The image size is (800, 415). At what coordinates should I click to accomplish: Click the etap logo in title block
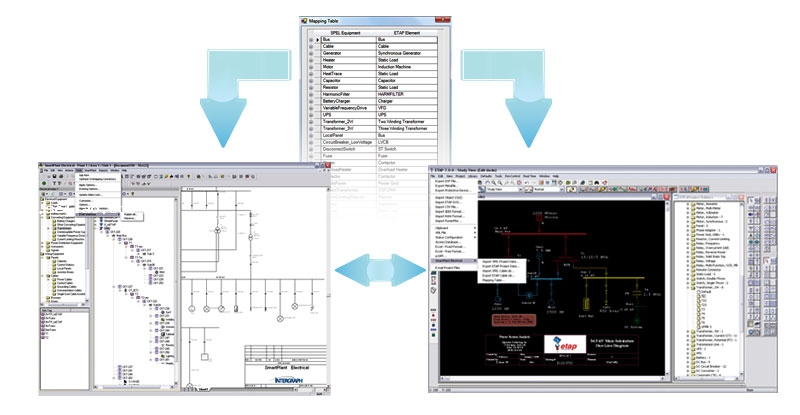(565, 345)
